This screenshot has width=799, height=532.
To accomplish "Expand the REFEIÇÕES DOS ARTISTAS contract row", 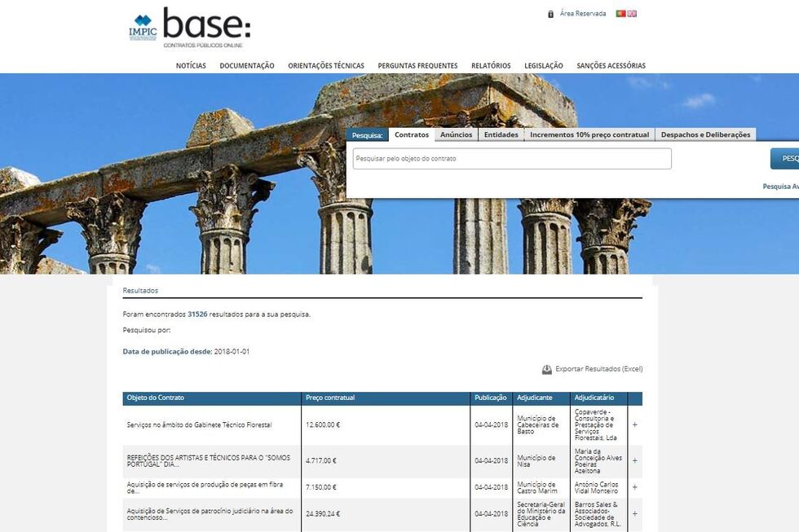I will 634,460.
